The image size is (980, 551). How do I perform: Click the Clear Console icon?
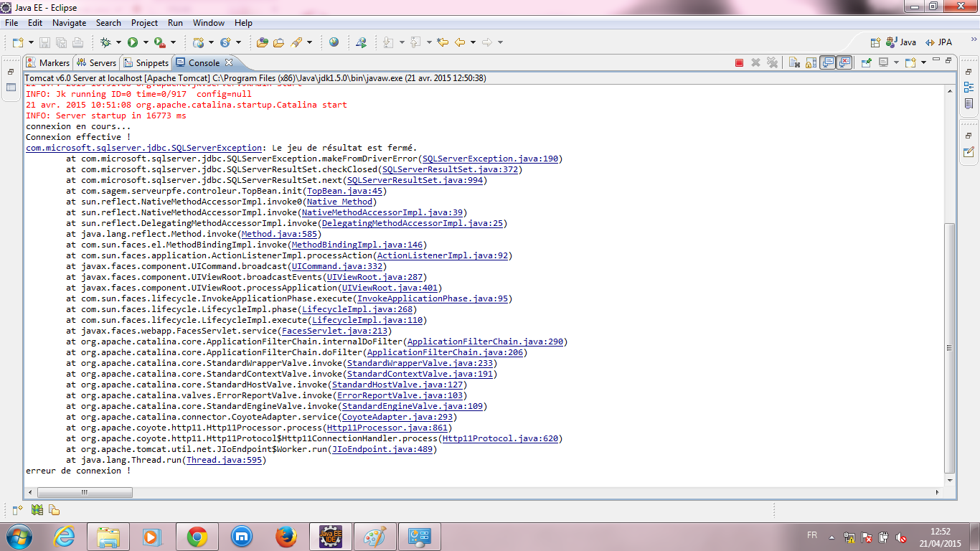[794, 63]
